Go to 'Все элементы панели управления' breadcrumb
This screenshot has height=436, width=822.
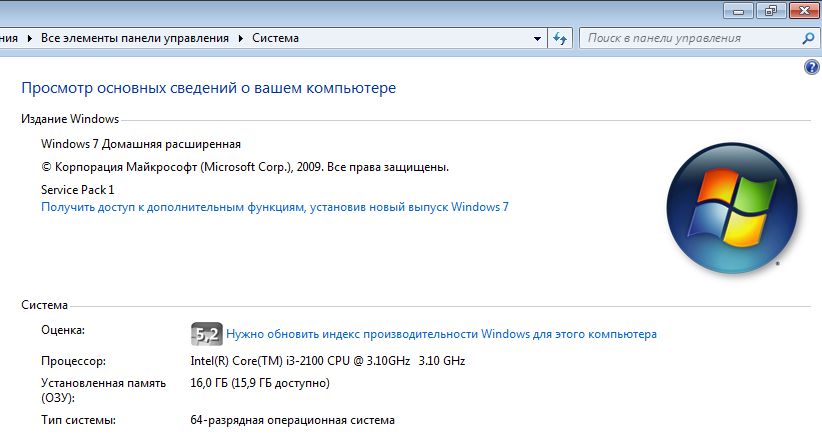click(135, 38)
